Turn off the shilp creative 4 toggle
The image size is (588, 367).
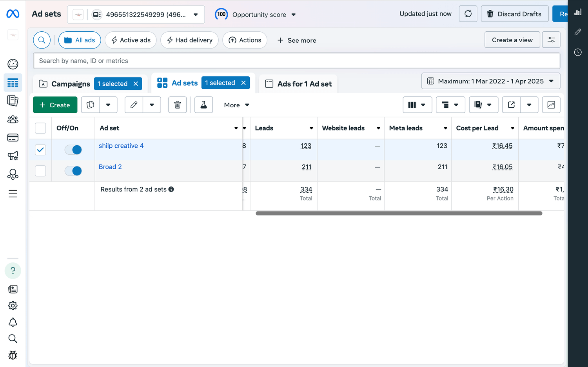pos(73,150)
